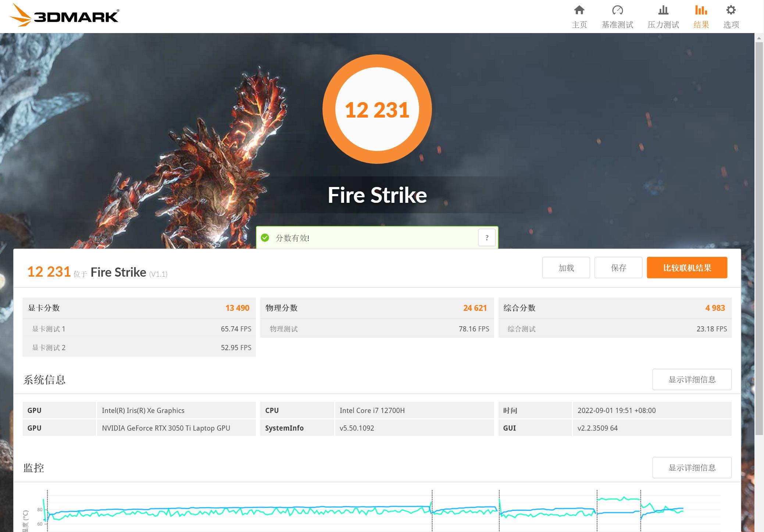Click 78.16 FPS physics test value

[x=474, y=329]
